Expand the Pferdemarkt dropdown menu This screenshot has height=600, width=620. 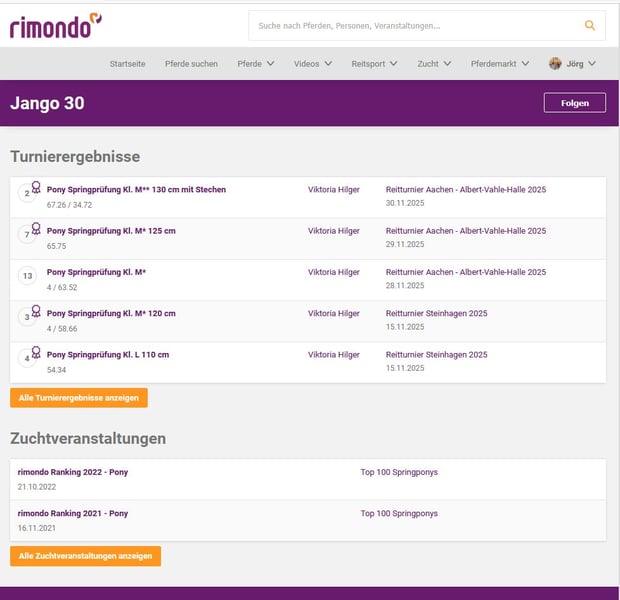click(x=502, y=64)
